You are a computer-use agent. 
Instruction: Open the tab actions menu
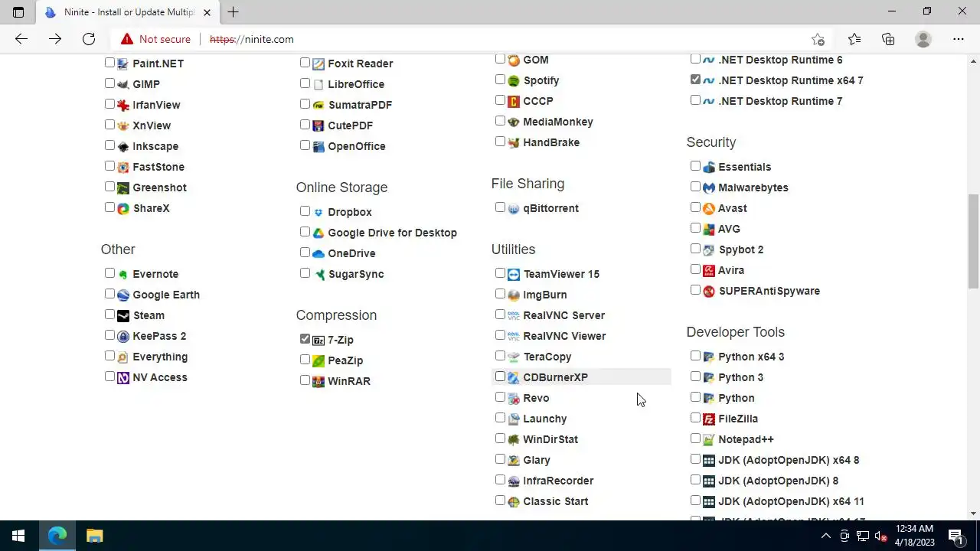tap(18, 12)
